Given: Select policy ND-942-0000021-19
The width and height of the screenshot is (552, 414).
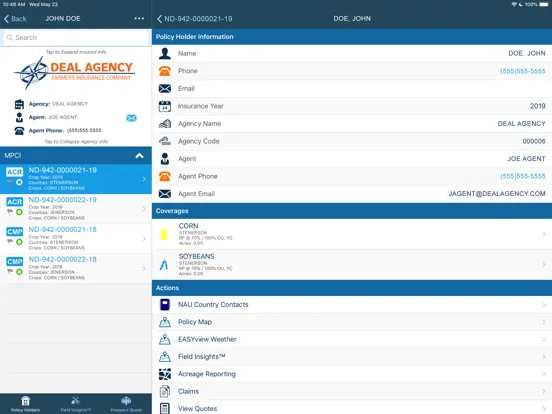Looking at the screenshot, I should (x=76, y=179).
